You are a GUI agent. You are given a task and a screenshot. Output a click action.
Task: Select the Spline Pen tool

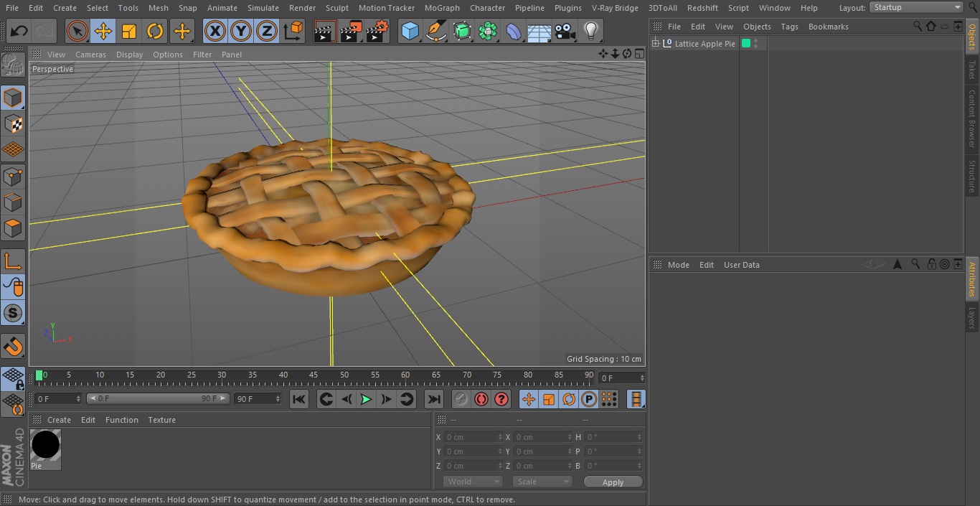click(435, 32)
